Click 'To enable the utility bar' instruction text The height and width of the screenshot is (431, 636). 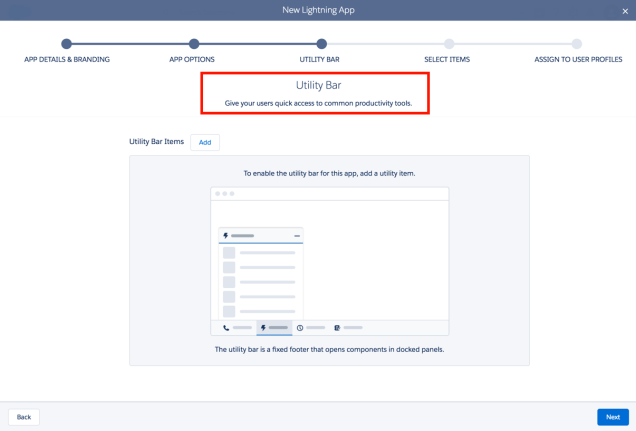[x=329, y=173]
